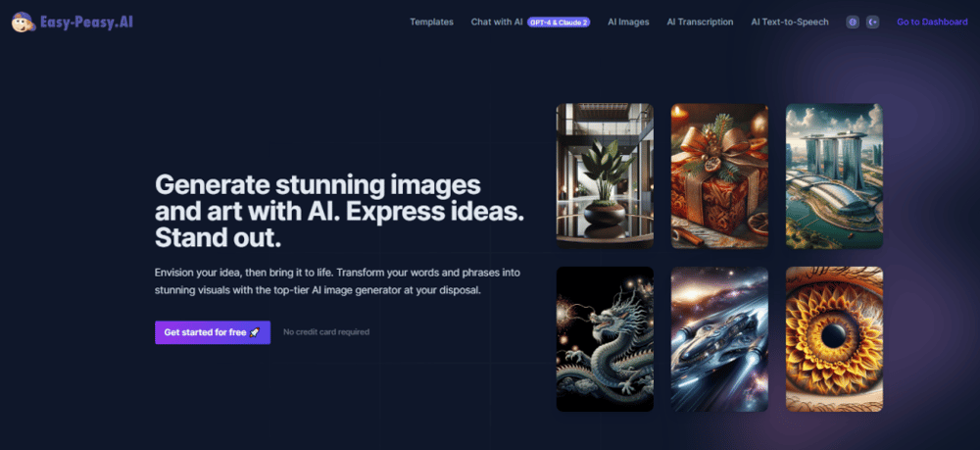The height and width of the screenshot is (450, 980).
Task: Open the wrapped gift box image
Action: [x=719, y=175]
